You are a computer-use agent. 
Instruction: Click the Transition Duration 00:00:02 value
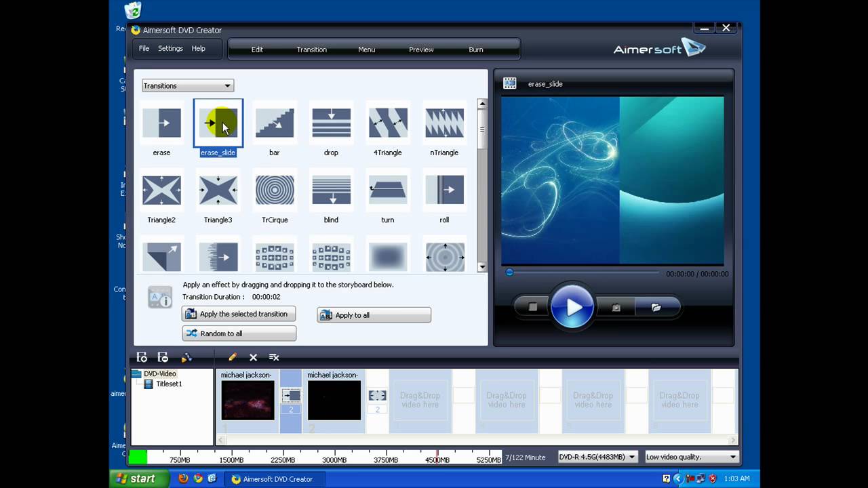(266, 297)
